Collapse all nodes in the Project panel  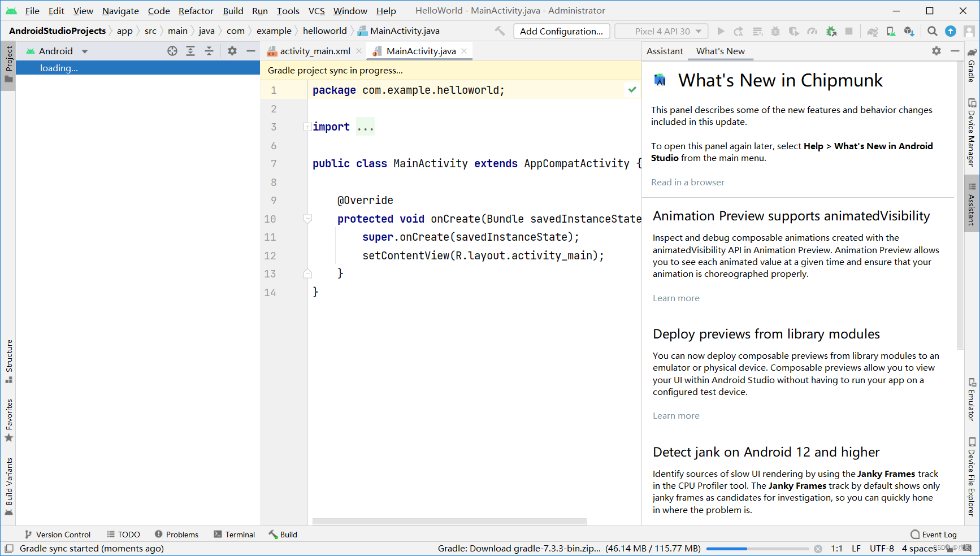[209, 51]
